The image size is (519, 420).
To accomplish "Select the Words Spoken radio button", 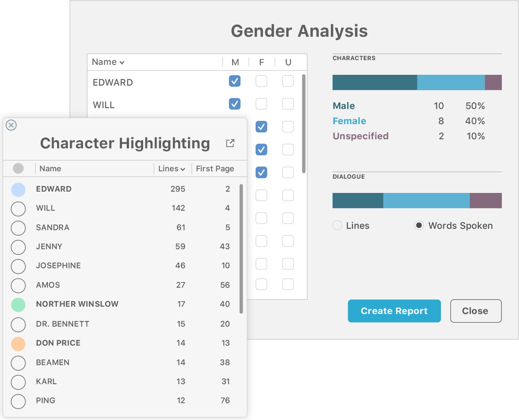I will (418, 225).
